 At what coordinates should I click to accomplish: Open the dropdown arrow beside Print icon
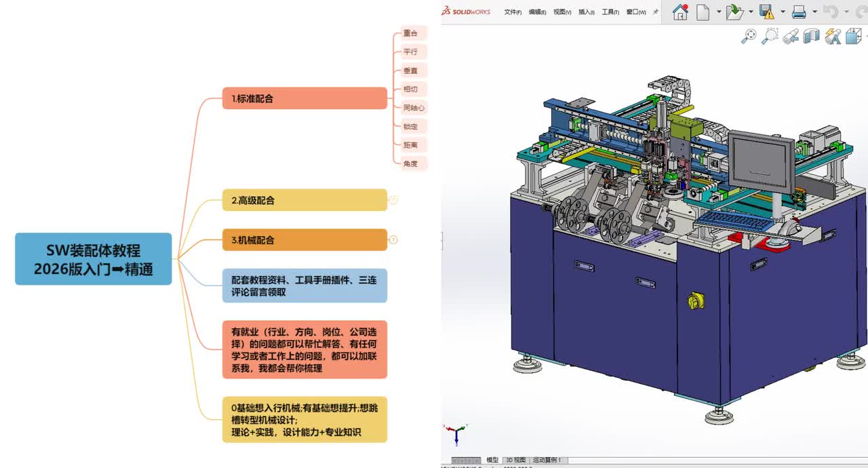815,12
